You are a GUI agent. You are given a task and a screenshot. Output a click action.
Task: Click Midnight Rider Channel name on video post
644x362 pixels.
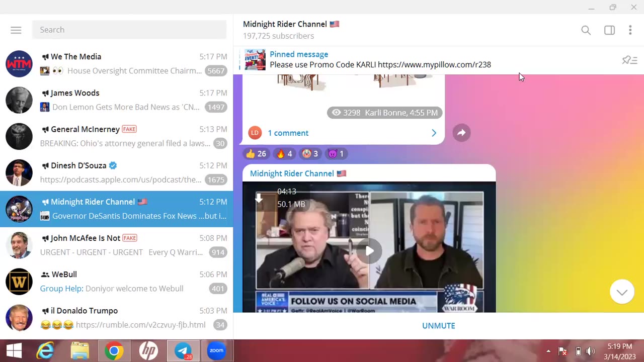[298, 173]
